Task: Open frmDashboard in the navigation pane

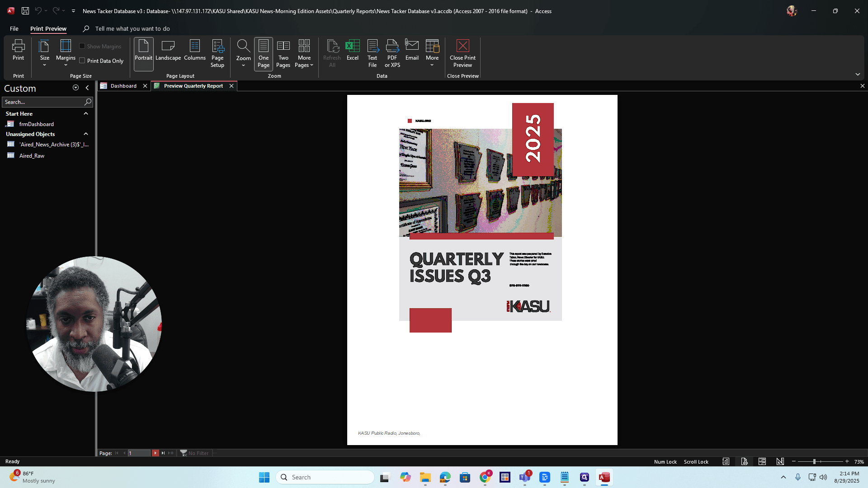Action: click(x=36, y=124)
